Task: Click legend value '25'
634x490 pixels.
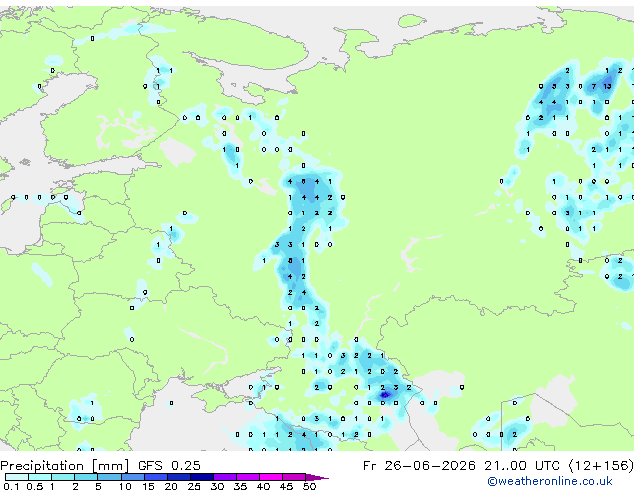Action: pos(194,486)
